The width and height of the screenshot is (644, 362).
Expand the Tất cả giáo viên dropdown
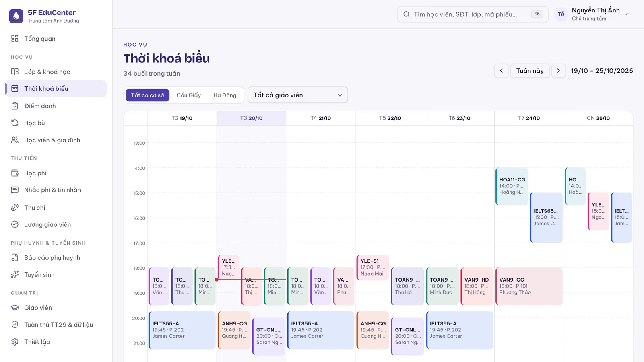(x=298, y=95)
